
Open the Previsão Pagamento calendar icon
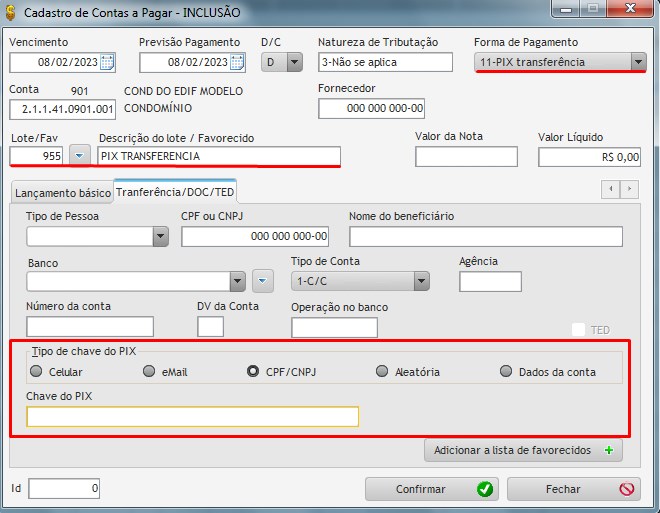pos(237,63)
